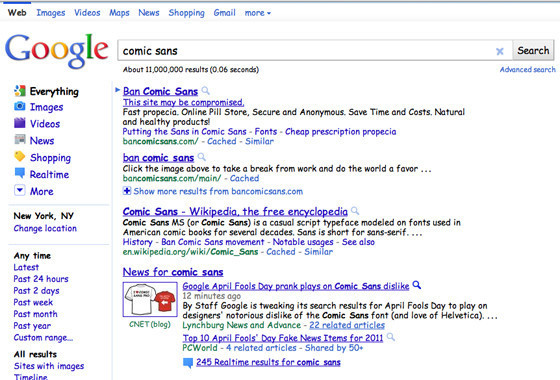Filter results to Past year
This screenshot has height=380, width=560.
32,326
